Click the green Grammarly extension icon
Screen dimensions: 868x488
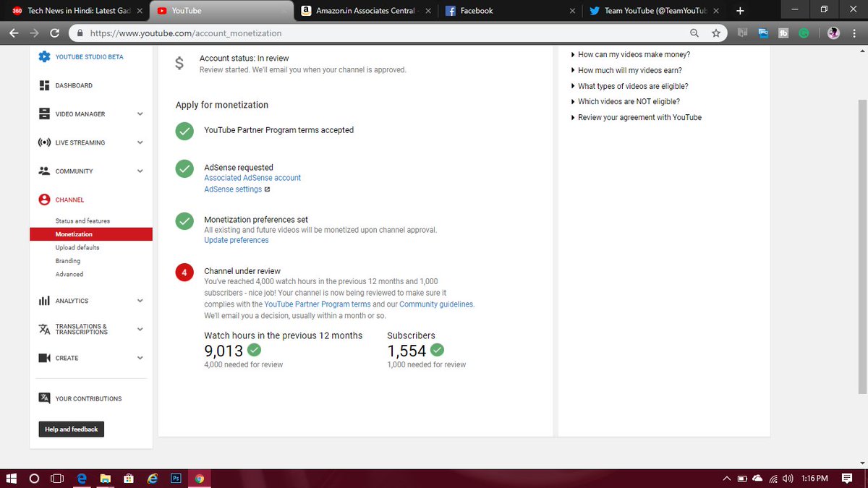(x=804, y=33)
